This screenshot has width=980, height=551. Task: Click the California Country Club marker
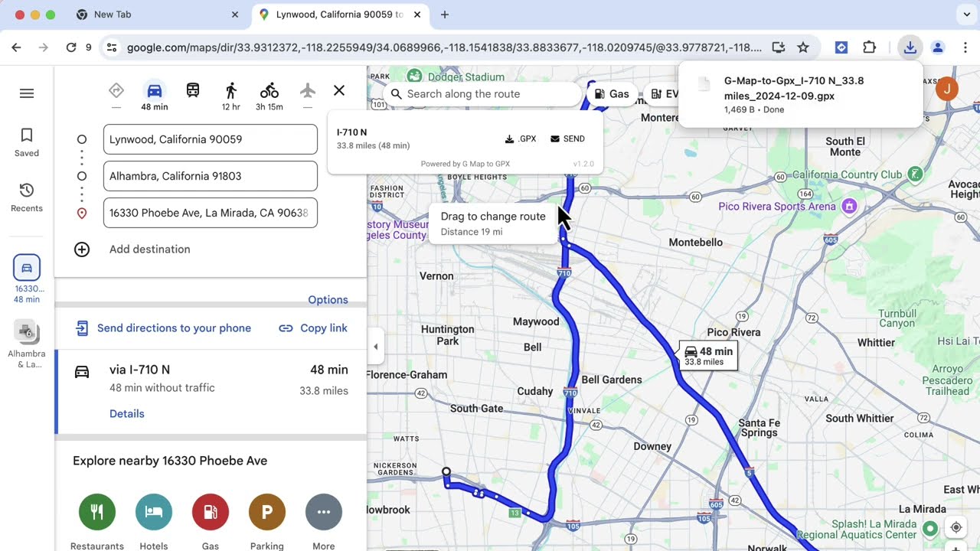click(x=915, y=174)
